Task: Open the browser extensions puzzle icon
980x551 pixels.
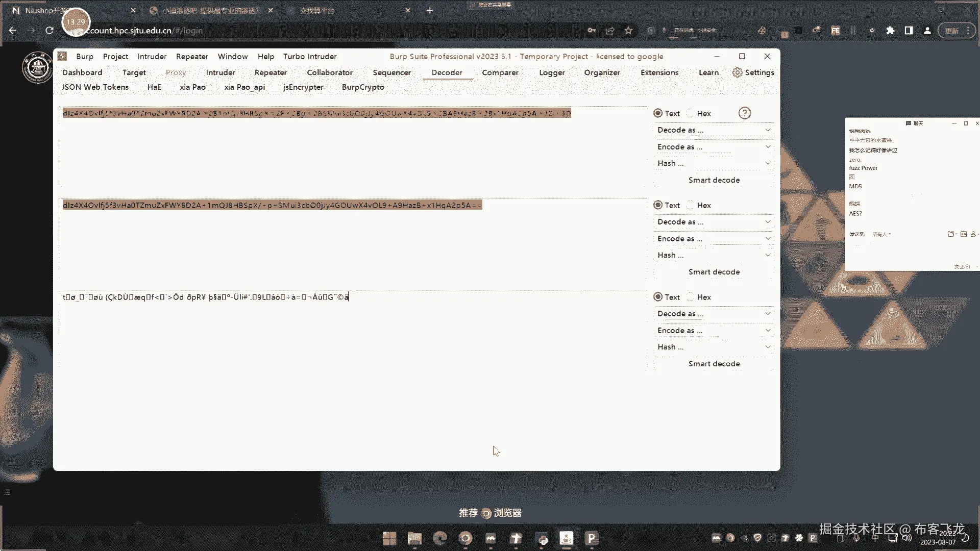Action: tap(890, 31)
